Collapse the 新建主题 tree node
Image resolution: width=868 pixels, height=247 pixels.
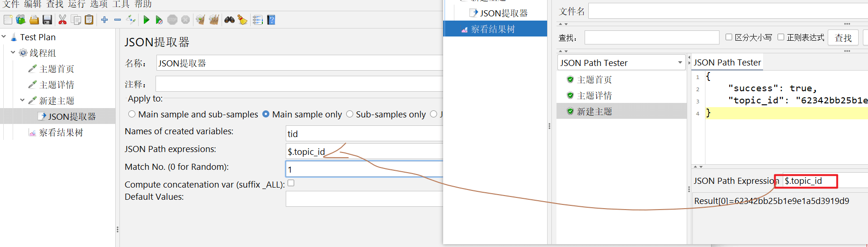[x=22, y=100]
